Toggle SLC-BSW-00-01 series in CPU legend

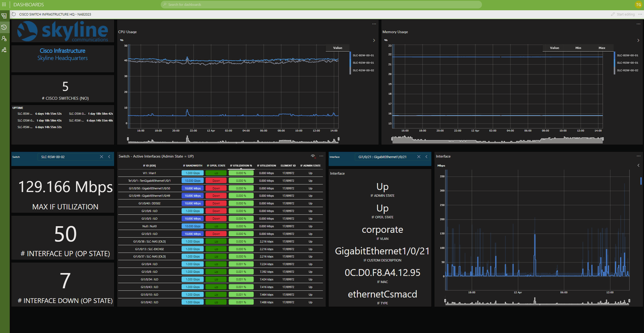363,55
